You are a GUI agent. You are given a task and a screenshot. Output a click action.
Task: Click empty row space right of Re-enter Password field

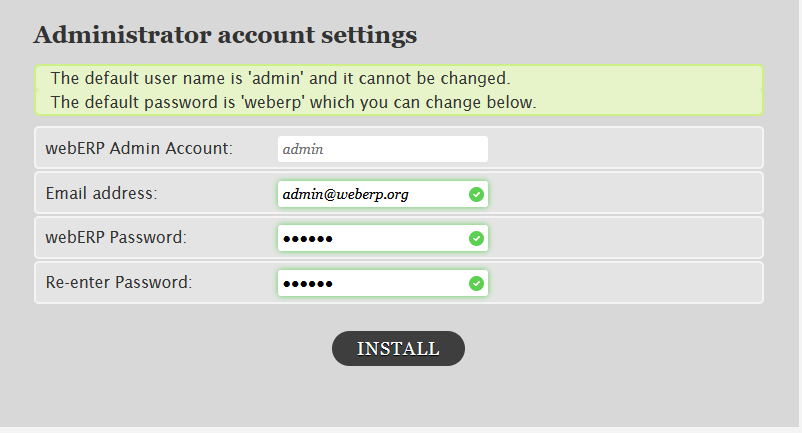pos(625,283)
